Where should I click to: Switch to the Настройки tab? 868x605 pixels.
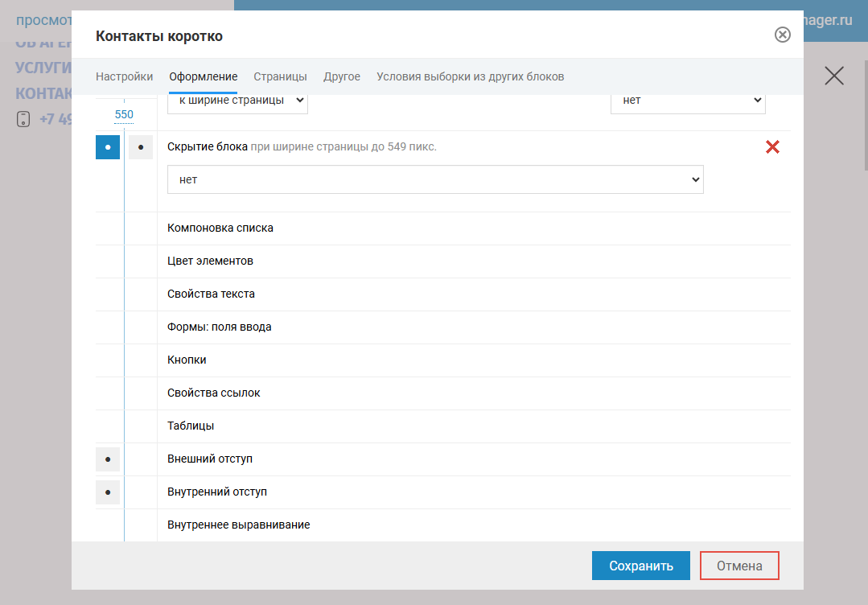tap(124, 77)
